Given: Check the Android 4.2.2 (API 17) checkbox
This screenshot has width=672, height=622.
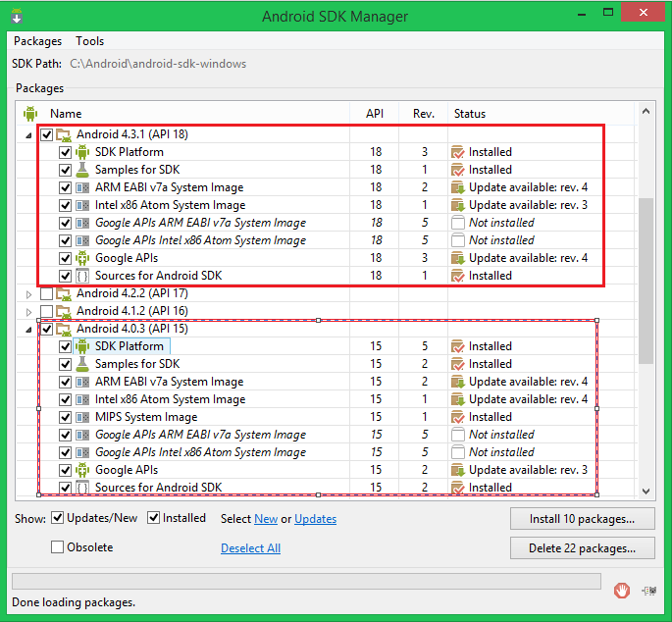Looking at the screenshot, I should pos(46,293).
